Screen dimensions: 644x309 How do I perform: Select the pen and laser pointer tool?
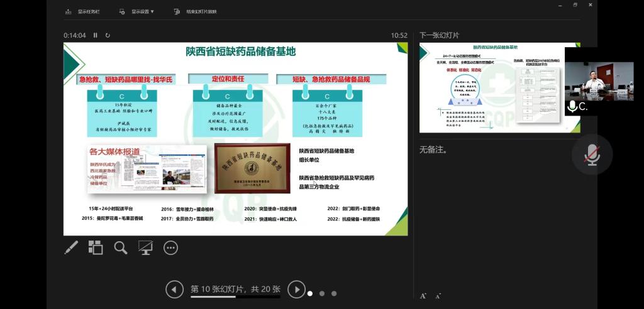(71, 247)
